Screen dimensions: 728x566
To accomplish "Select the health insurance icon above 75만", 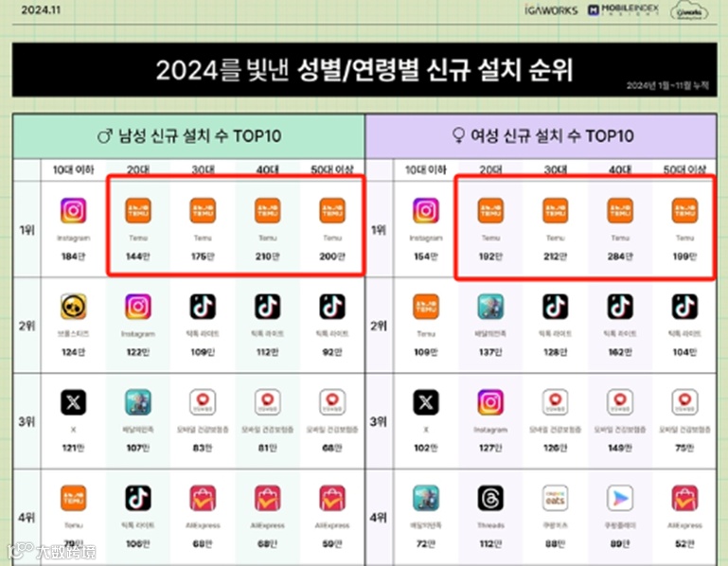I will tap(684, 402).
